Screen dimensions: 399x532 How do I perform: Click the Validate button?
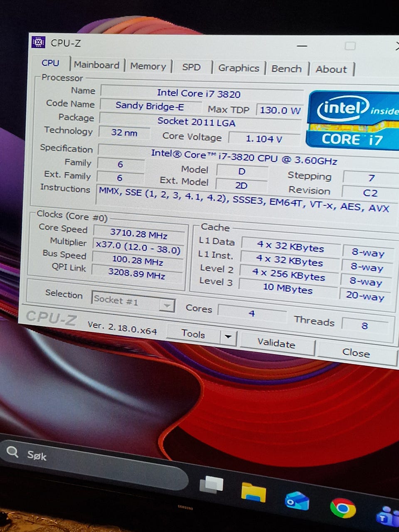pyautogui.click(x=276, y=343)
